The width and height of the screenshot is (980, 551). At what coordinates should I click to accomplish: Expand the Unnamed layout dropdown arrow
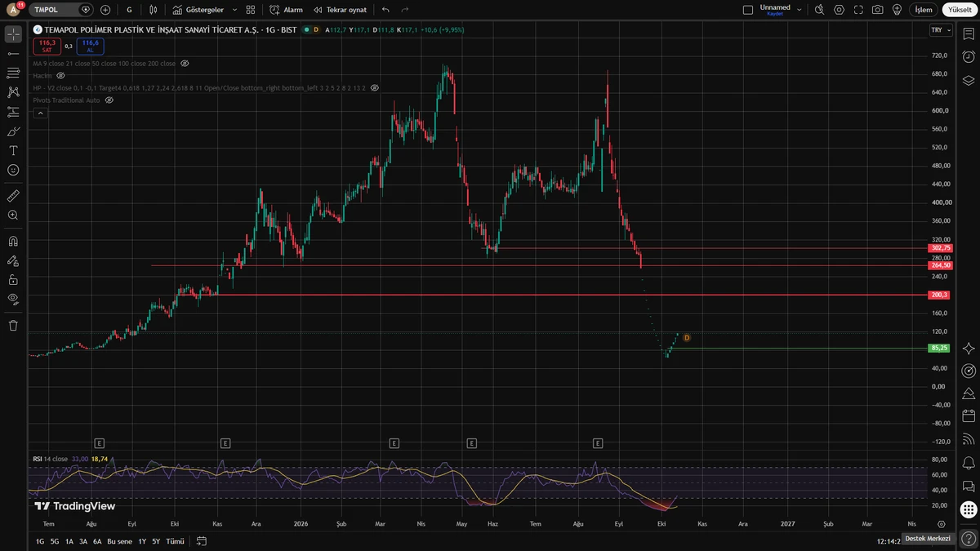800,10
